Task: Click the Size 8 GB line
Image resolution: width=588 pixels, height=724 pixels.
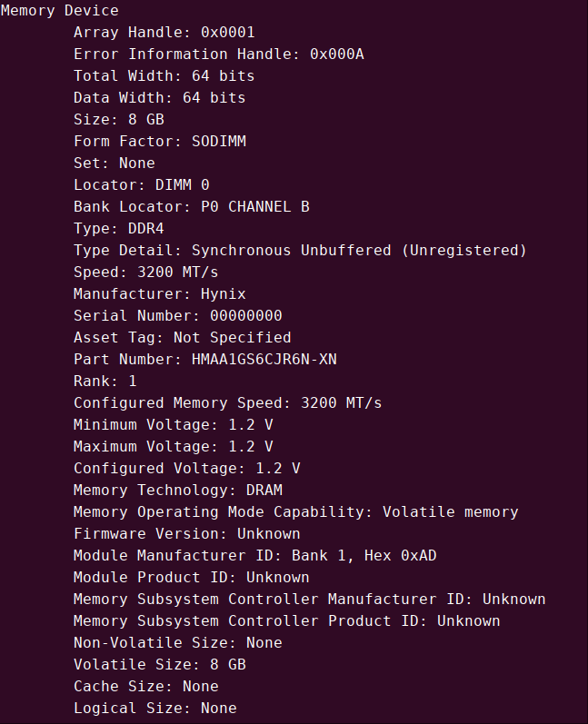Action: tap(119, 120)
